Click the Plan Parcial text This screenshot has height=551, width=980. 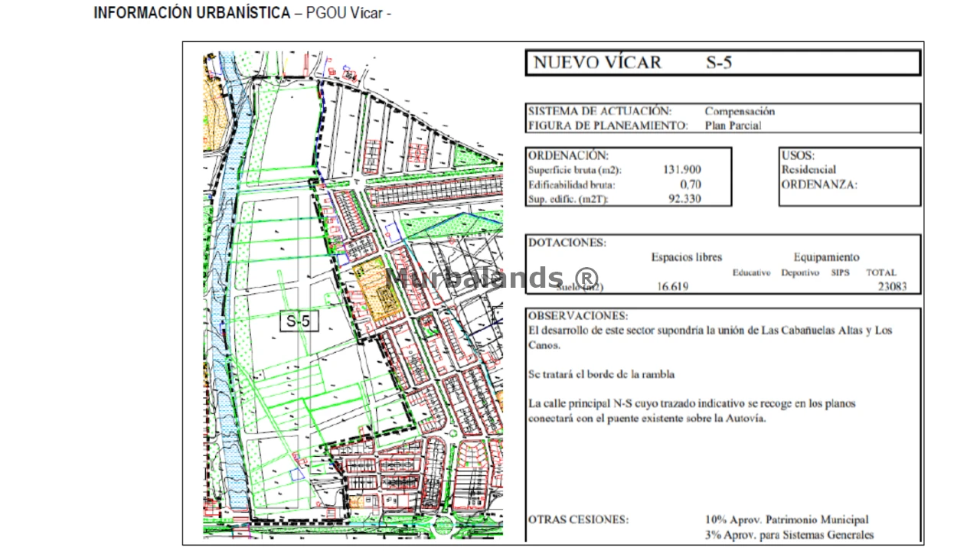(x=733, y=126)
